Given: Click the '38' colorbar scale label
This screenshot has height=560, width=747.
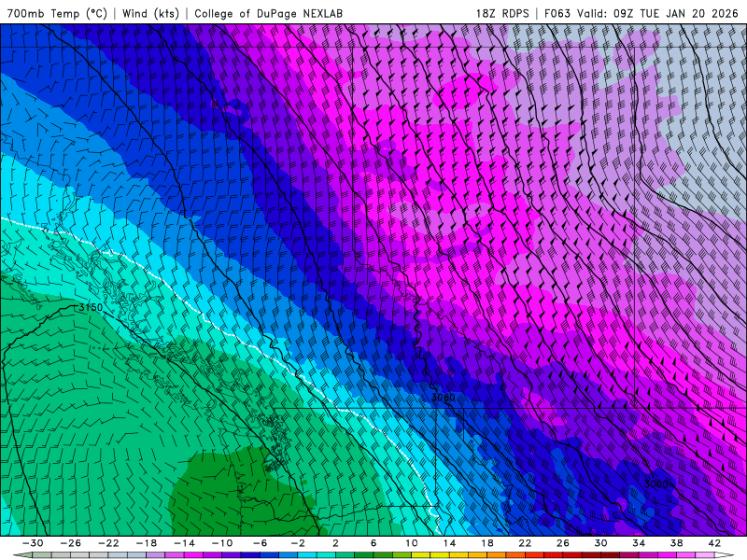Looking at the screenshot, I should click(x=676, y=543).
